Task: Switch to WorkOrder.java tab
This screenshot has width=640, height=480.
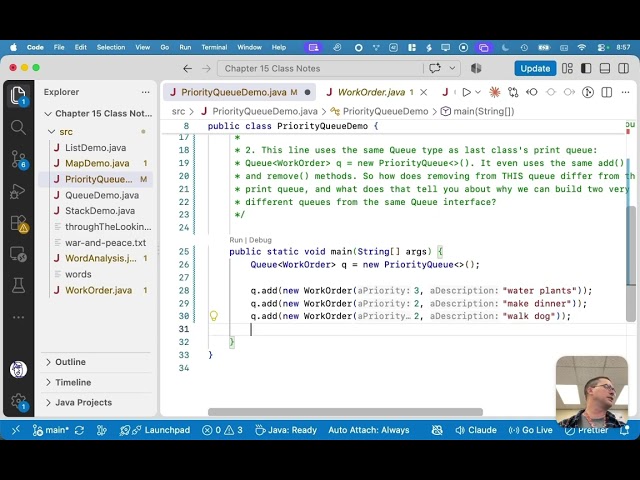Action: point(371,92)
